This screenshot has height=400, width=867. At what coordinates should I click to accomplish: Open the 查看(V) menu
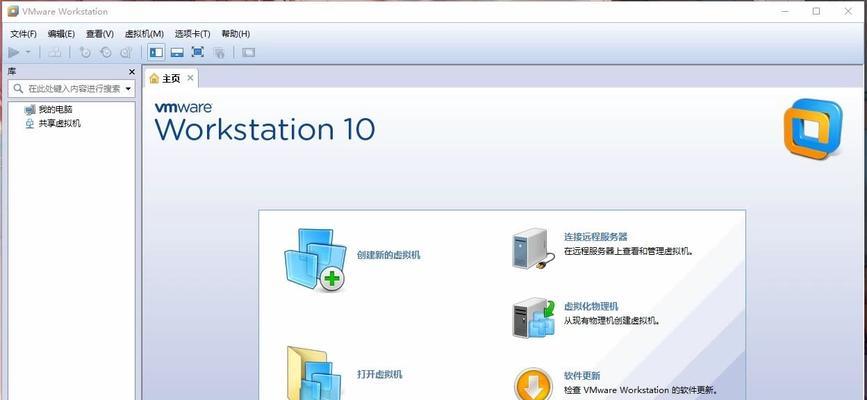(100, 34)
